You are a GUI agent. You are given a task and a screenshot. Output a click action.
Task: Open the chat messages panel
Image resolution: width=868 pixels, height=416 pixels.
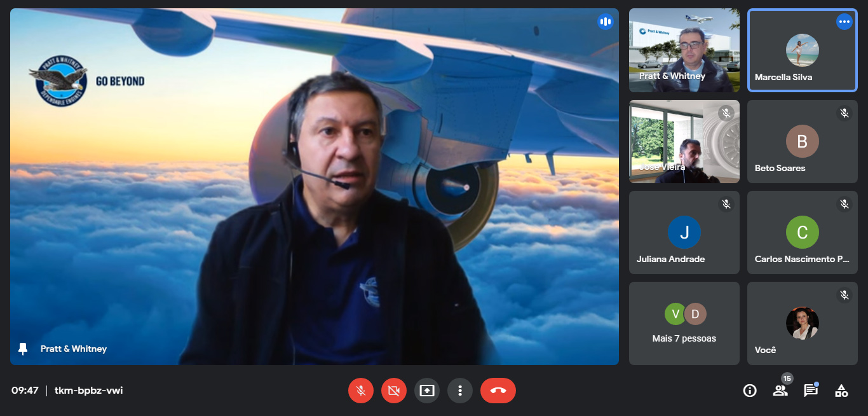[811, 391]
